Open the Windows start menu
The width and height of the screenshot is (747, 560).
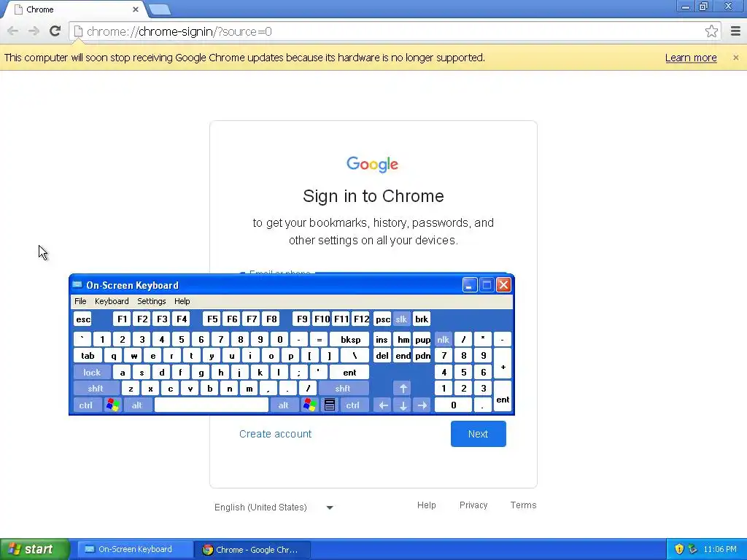(x=34, y=549)
